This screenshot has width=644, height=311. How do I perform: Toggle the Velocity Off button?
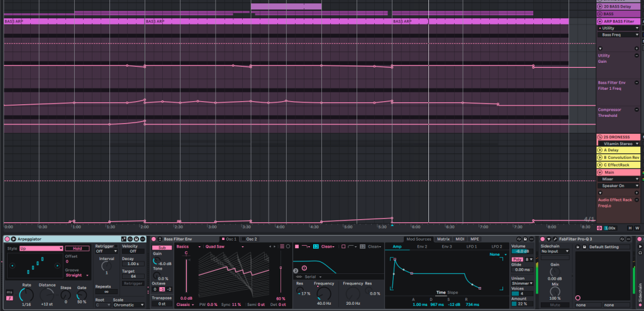133,251
